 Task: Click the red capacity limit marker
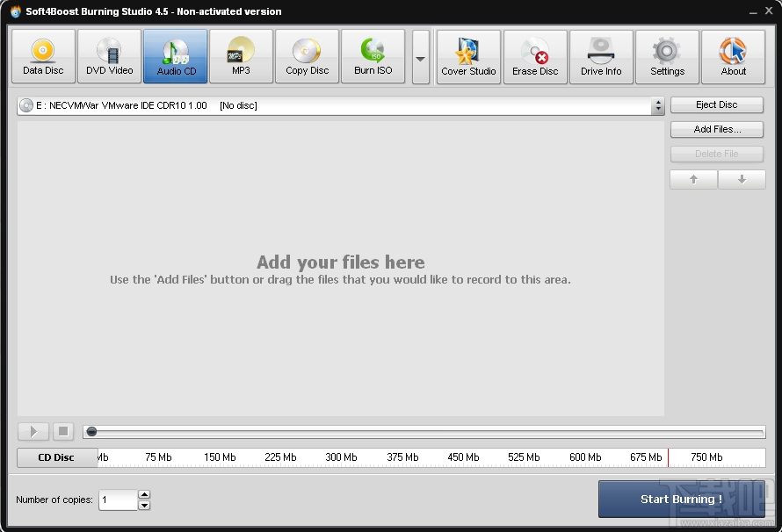coord(668,457)
